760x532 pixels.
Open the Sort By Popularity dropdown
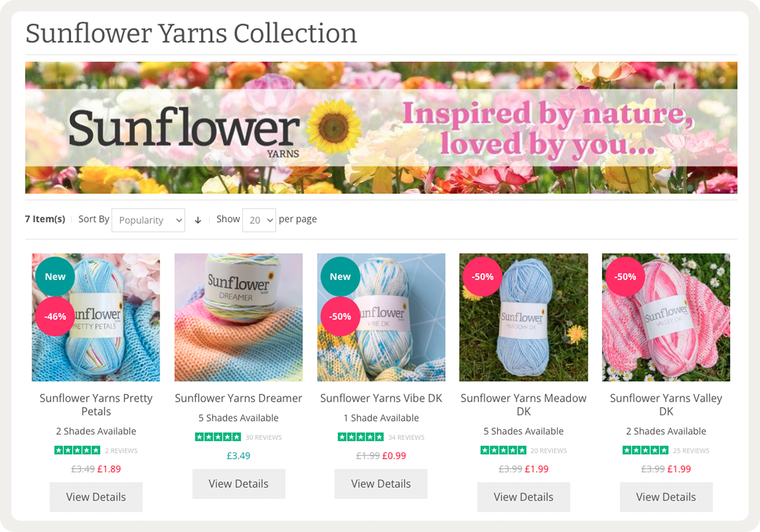148,220
